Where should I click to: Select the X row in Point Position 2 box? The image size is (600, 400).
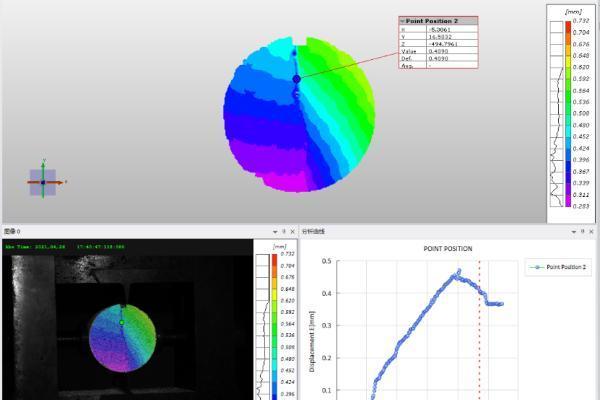pyautogui.click(x=439, y=29)
